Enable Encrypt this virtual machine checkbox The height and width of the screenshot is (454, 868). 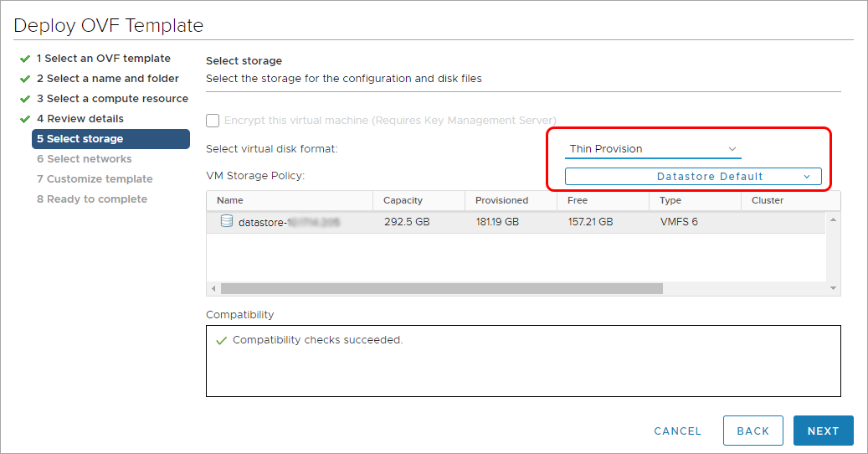coord(213,121)
